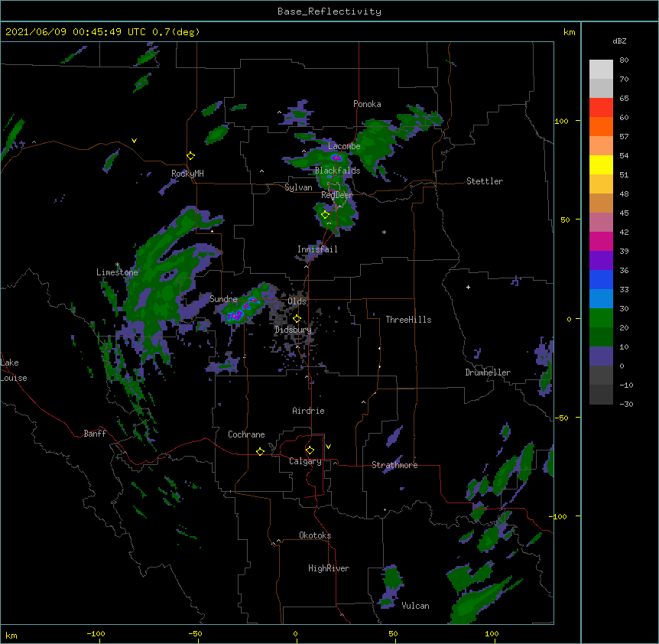Click the ThreeHills label
The height and width of the screenshot is (644, 659).
tap(408, 320)
